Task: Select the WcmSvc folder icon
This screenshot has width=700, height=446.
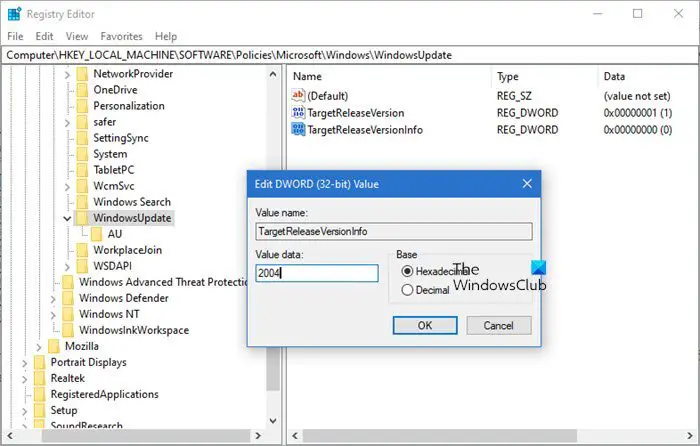Action: click(82, 186)
